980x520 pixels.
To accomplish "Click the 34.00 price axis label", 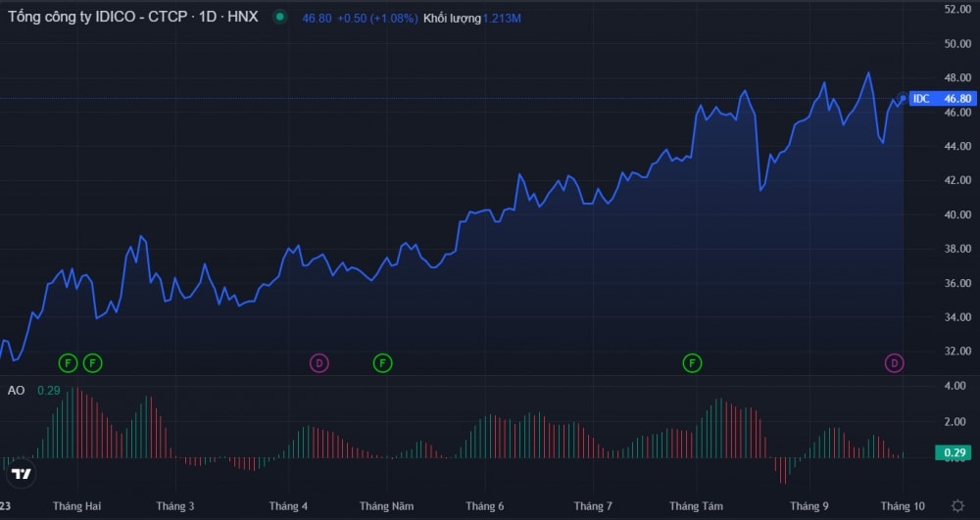I will click(x=957, y=317).
